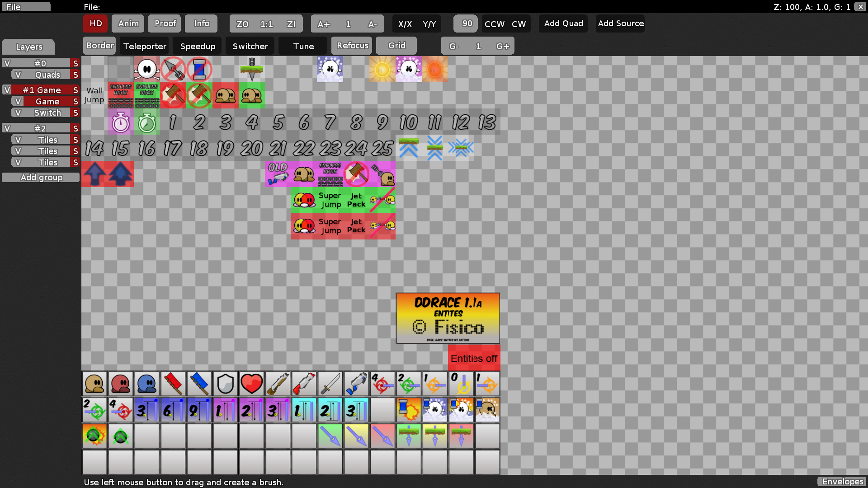Toggle visibility of the Switch layer
This screenshot has width=868, height=488.
pyautogui.click(x=18, y=113)
